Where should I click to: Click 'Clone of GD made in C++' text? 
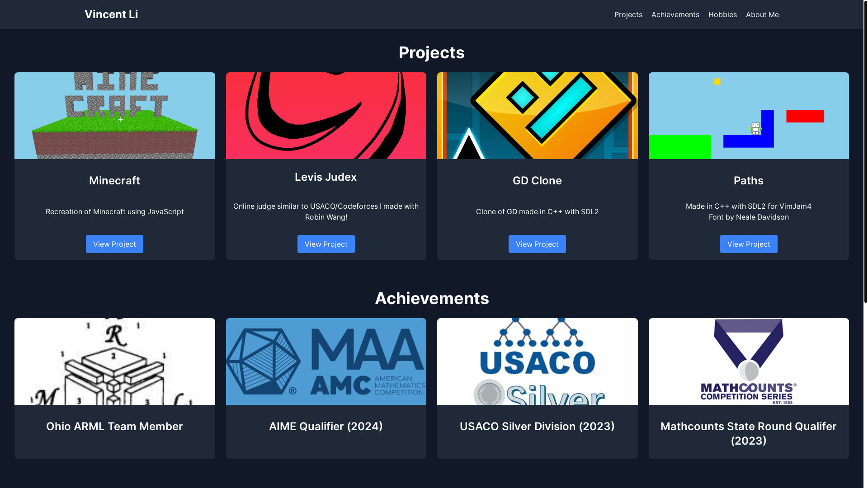tap(537, 211)
